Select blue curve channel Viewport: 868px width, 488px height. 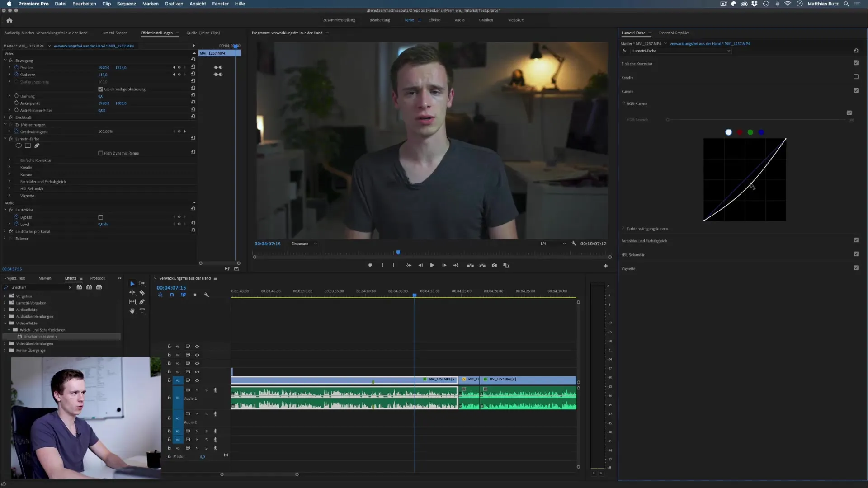761,132
